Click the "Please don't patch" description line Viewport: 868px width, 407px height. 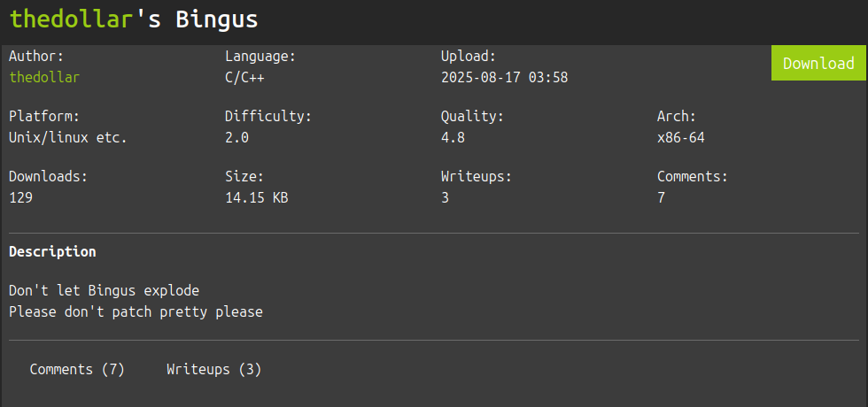pos(136,311)
